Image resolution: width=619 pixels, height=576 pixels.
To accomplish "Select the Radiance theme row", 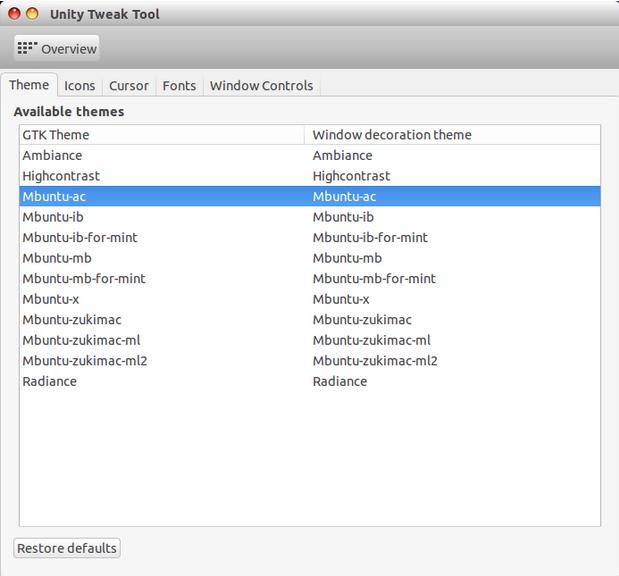I will [49, 381].
